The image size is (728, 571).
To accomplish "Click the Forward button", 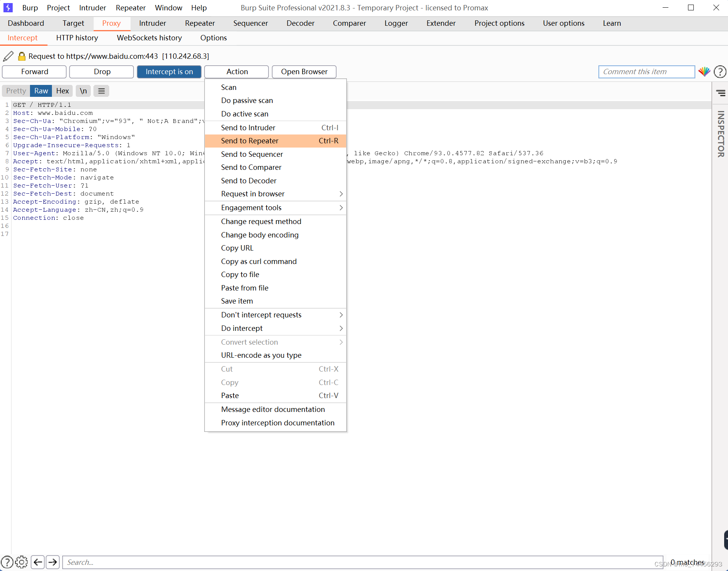I will tap(34, 72).
